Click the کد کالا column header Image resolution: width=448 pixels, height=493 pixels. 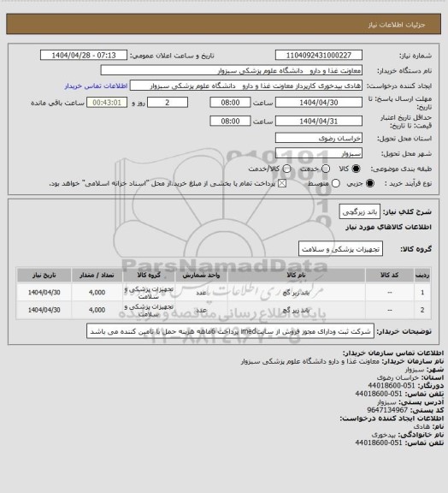click(390, 275)
